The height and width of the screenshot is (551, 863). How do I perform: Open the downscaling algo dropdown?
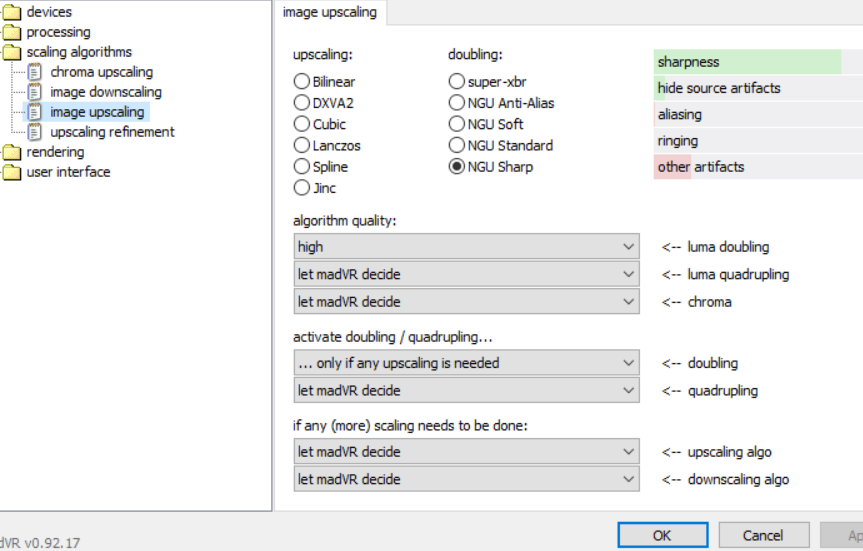[466, 479]
